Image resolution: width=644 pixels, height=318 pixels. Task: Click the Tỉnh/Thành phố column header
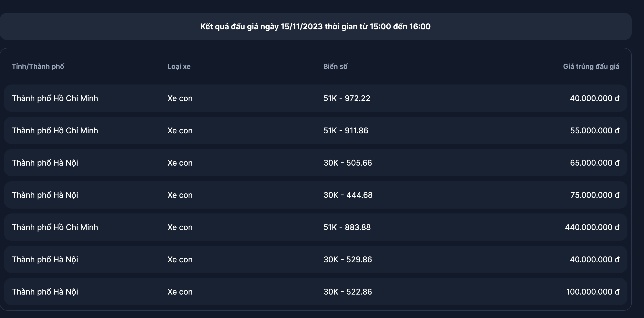coord(38,66)
